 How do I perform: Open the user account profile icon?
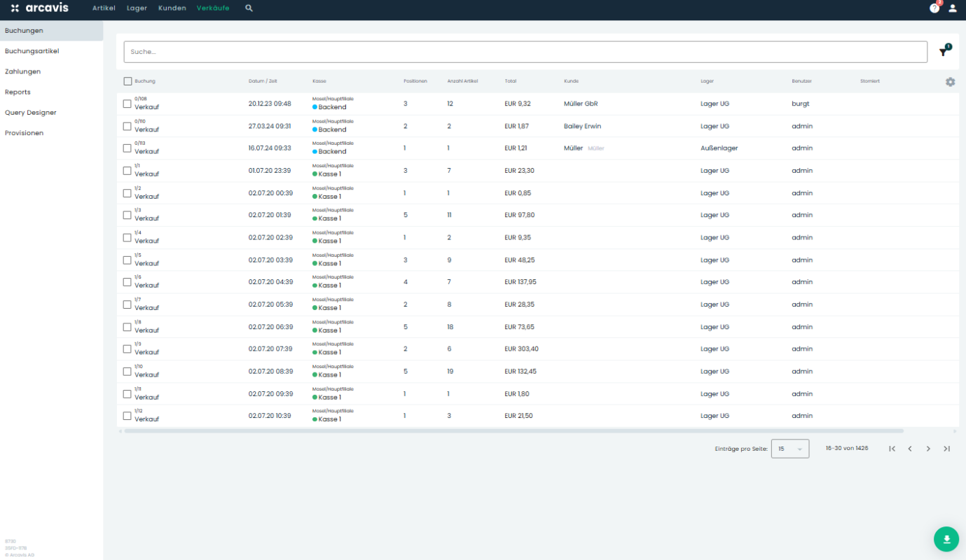(x=953, y=8)
